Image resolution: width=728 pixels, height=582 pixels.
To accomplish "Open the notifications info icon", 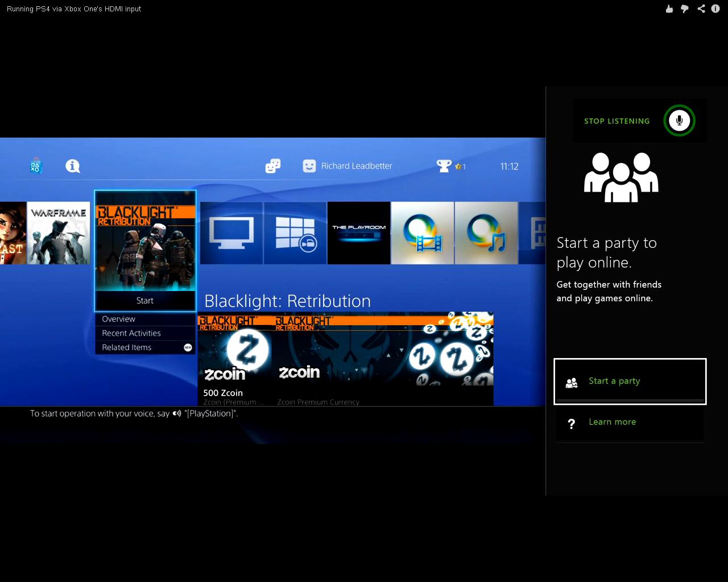I will click(x=73, y=166).
